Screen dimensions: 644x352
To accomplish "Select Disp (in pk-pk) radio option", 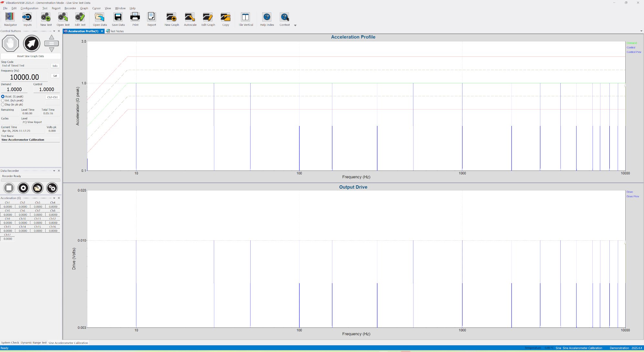I will pyautogui.click(x=3, y=105).
